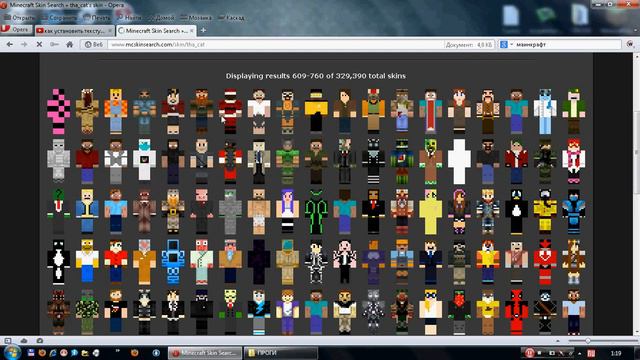The width and height of the screenshot is (640, 360).
Task: Close the Minecraft Skin Search tab
Action: coord(192,31)
